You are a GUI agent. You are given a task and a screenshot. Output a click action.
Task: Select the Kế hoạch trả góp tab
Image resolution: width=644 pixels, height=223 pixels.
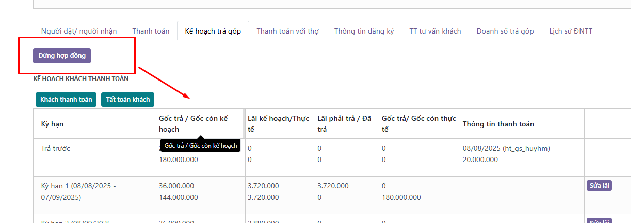coord(213,31)
